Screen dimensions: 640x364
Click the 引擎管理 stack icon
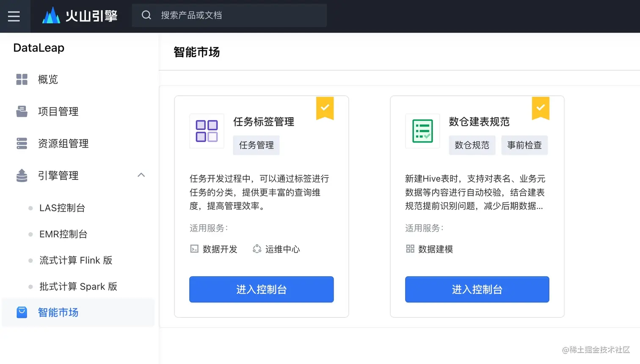22,175
